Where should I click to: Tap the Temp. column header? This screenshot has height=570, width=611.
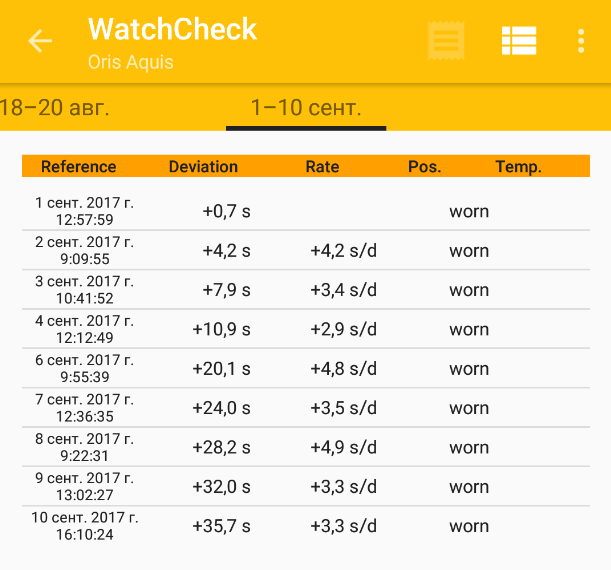click(x=518, y=167)
